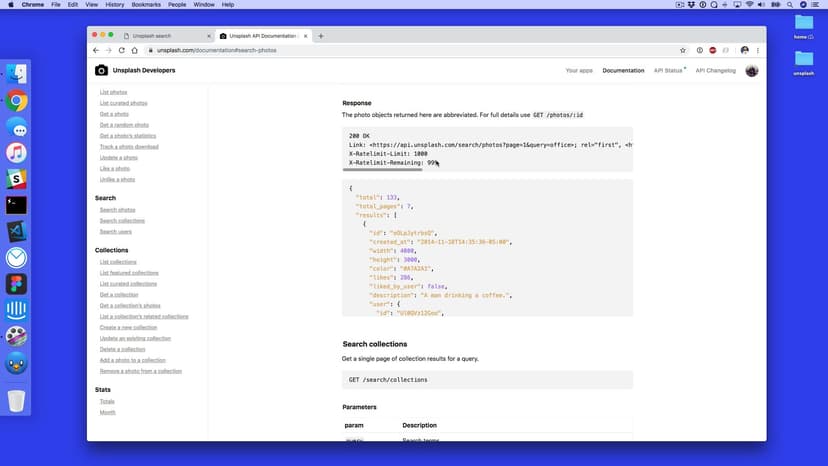Viewport: 828px width, 466px height.
Task: Launch Visual Studio Code from the dock
Action: pos(16,231)
